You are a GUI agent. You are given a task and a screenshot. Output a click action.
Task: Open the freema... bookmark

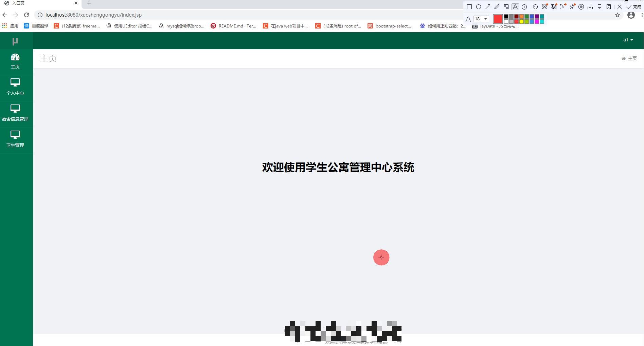pyautogui.click(x=77, y=26)
